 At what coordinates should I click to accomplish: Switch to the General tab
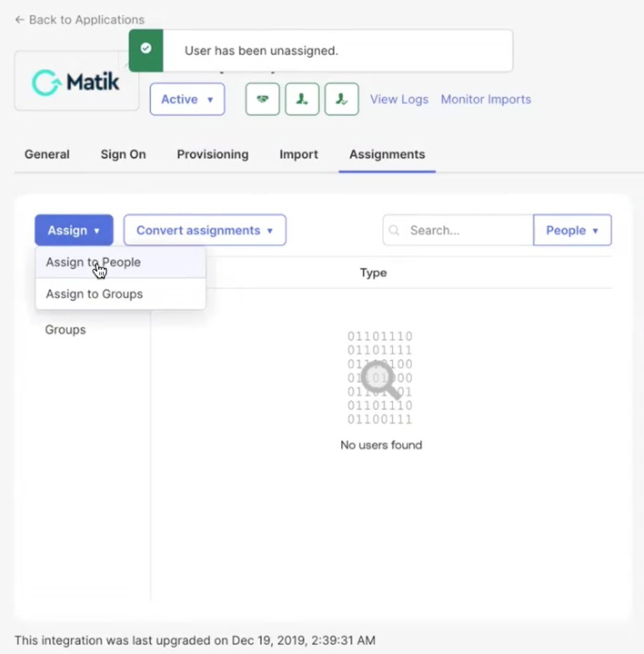pyautogui.click(x=47, y=154)
